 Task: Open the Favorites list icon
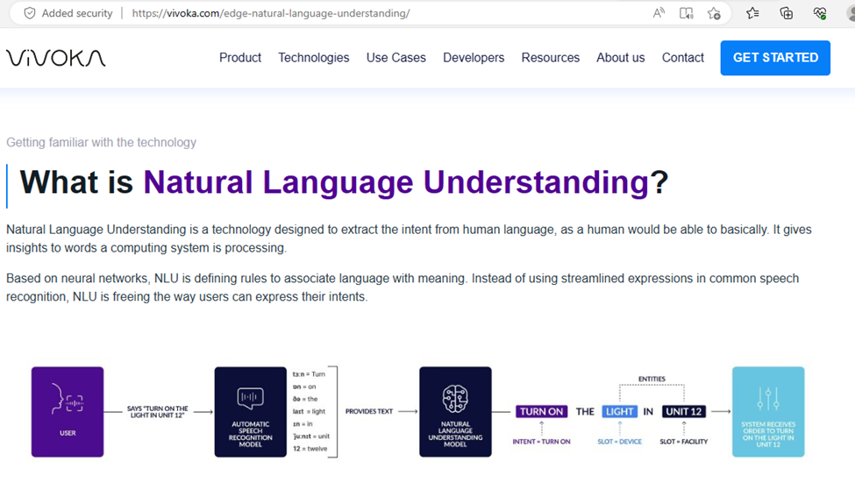tap(752, 13)
